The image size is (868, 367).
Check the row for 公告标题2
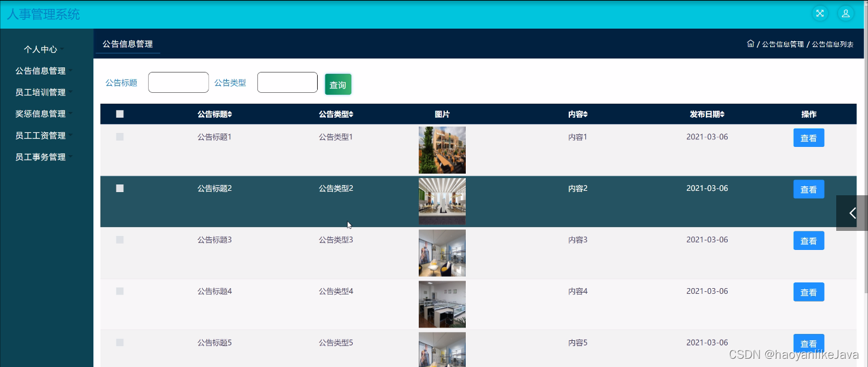(x=119, y=188)
